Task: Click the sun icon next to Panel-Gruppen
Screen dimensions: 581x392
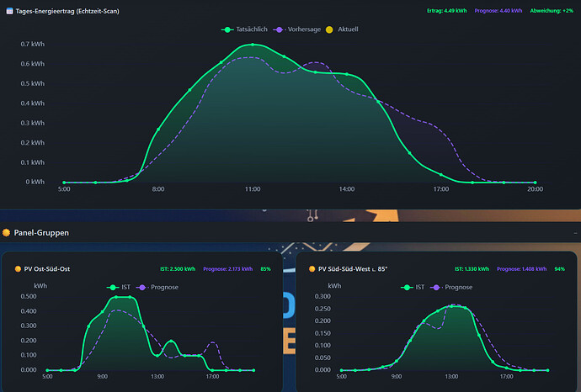Action: click(7, 232)
